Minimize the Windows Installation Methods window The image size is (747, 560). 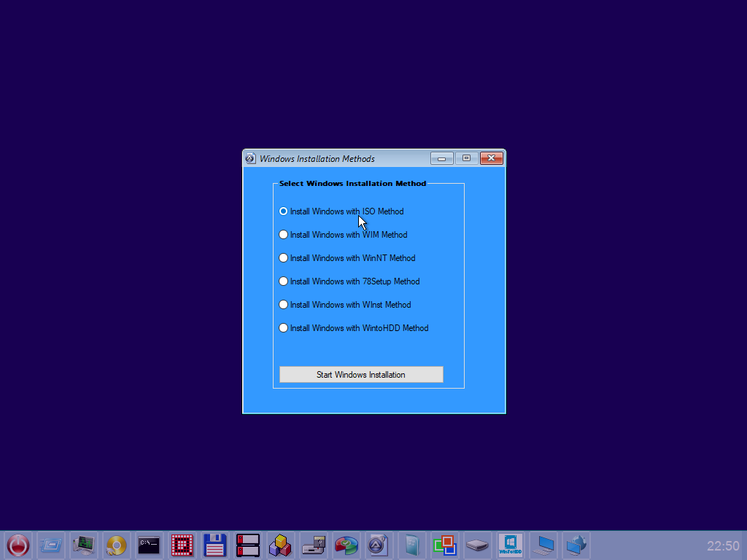[441, 158]
